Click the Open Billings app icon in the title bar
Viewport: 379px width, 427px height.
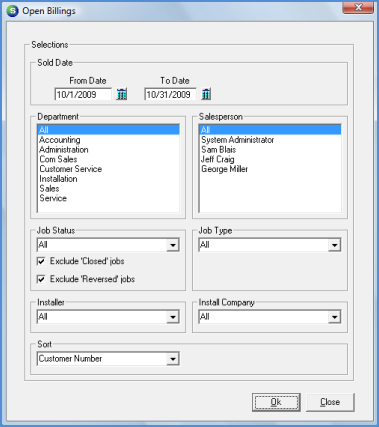click(x=13, y=11)
